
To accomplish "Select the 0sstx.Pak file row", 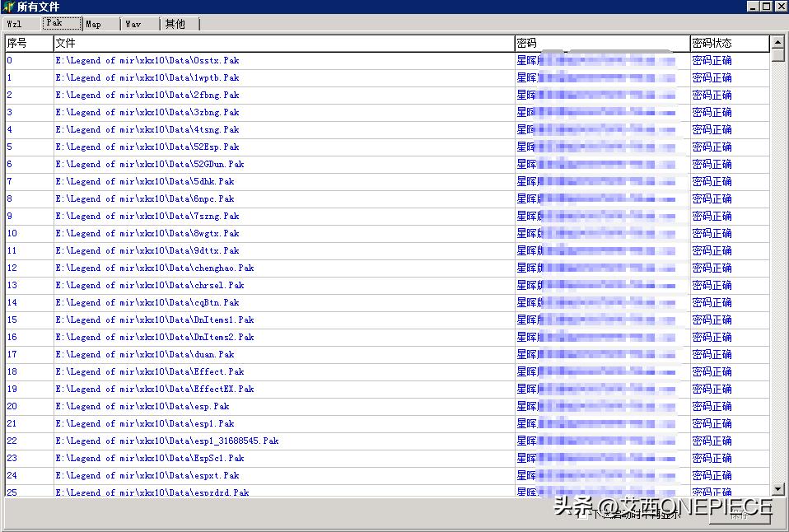I will point(387,60).
